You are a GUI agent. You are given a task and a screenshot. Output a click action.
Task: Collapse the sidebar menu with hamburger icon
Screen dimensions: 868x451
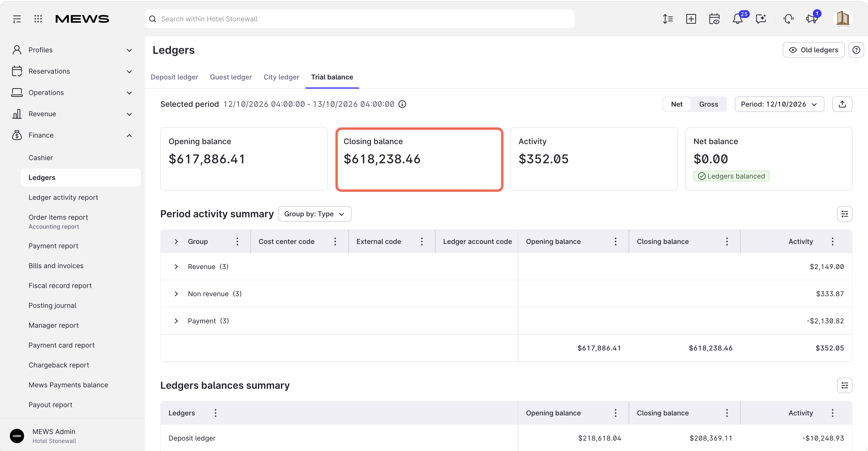[17, 19]
